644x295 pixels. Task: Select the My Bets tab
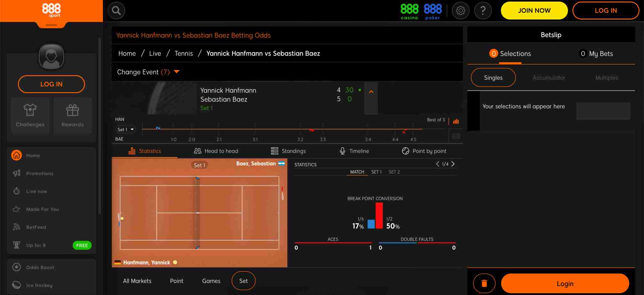[596, 54]
